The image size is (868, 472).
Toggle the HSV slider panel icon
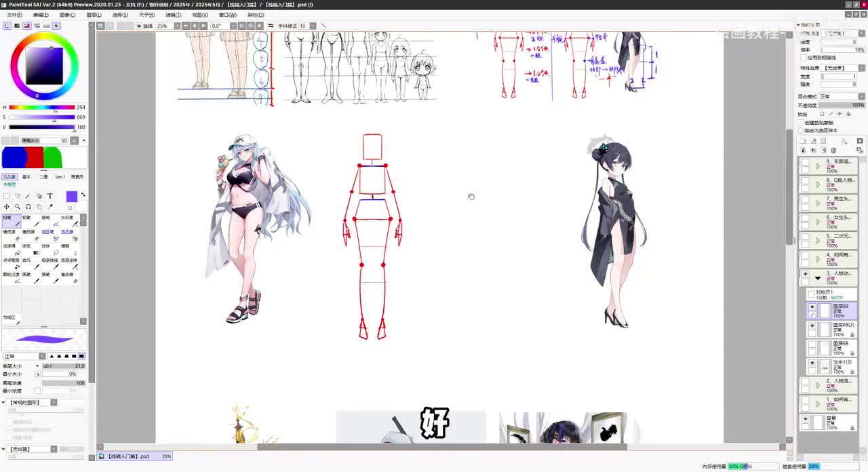coord(26,26)
